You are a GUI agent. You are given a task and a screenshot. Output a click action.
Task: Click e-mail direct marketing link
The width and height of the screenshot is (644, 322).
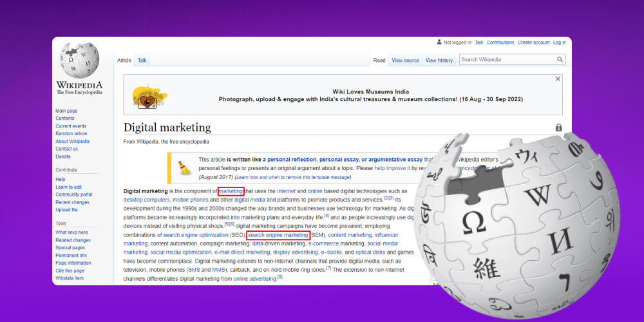[x=242, y=252]
